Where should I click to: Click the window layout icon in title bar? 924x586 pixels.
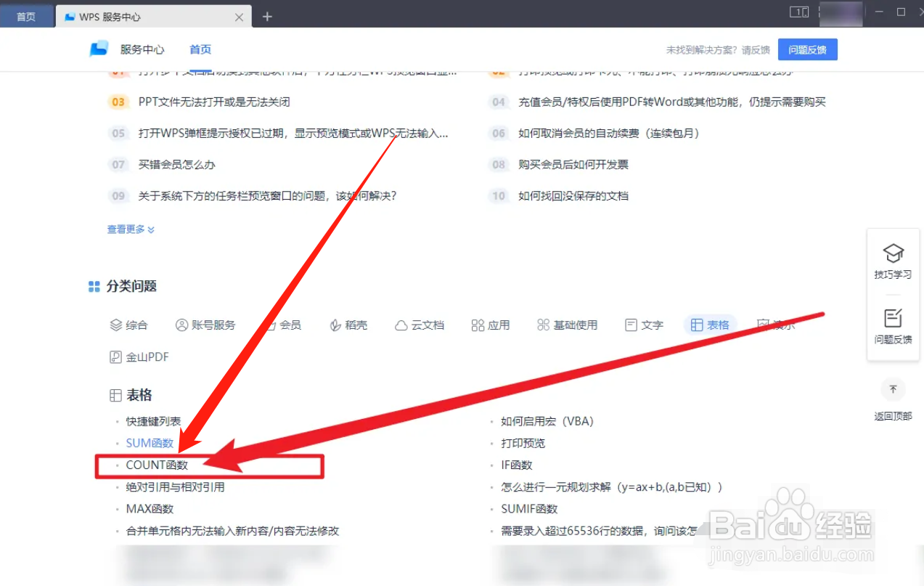click(799, 12)
